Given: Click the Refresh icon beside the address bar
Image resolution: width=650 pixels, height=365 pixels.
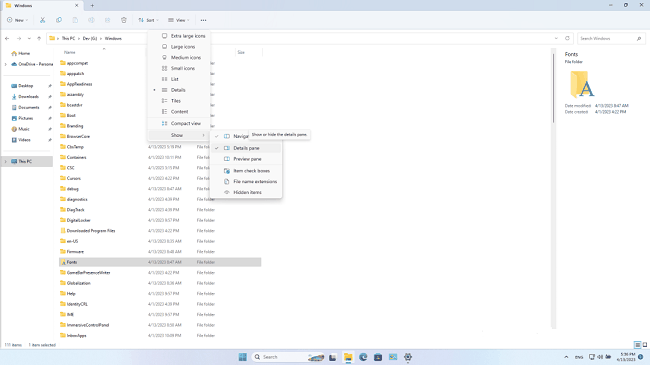Looking at the screenshot, I should 568,38.
